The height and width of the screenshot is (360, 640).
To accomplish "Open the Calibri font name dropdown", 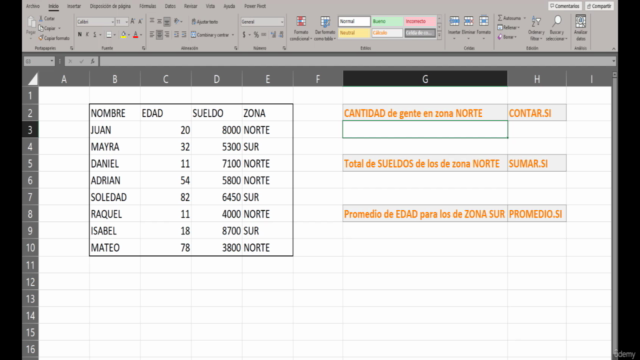I will (112, 22).
